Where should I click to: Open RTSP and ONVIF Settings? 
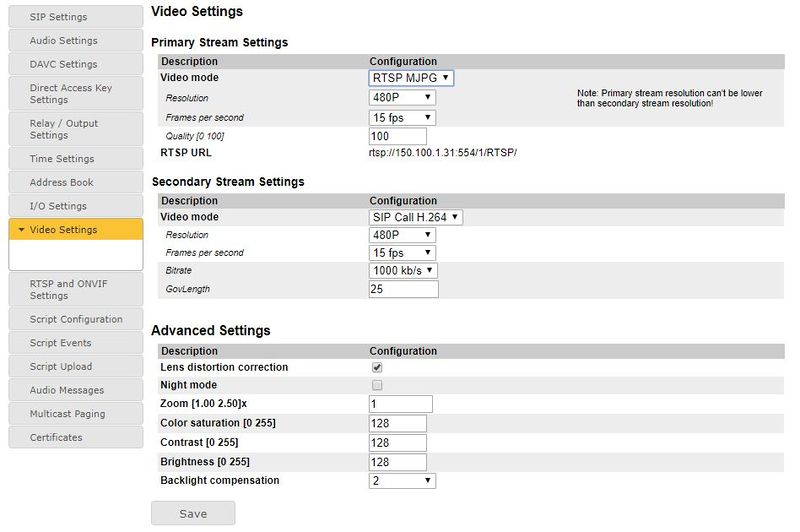(75, 289)
